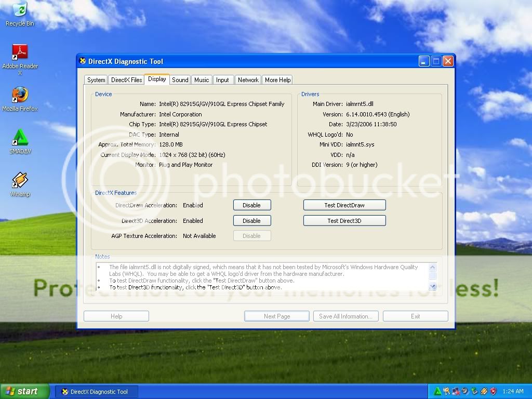Click the green SMADAV tray icon
Image resolution: width=532 pixels, height=399 pixels.
437,391
